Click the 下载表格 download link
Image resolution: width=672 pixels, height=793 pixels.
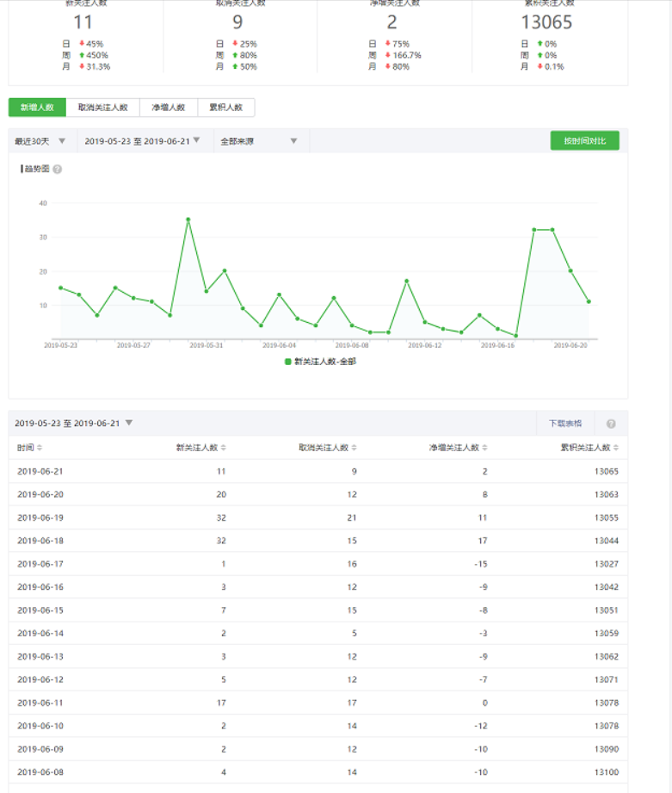click(x=565, y=424)
